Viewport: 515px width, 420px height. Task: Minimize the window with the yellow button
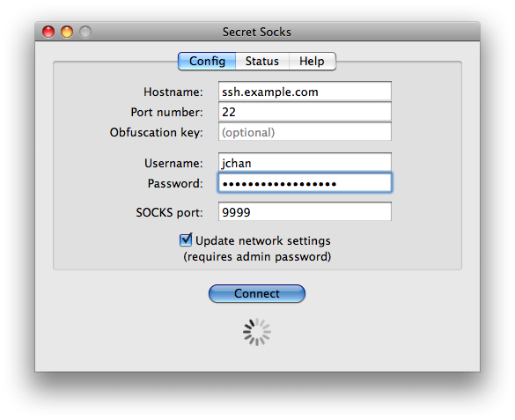(x=67, y=32)
